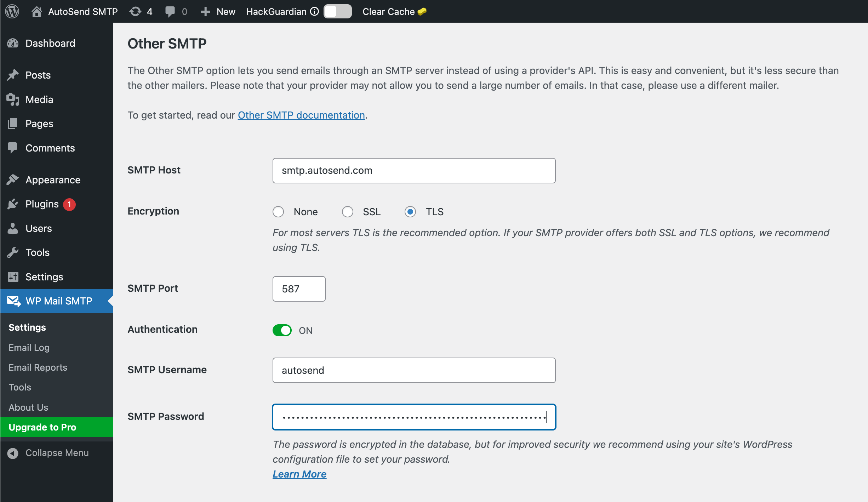The image size is (868, 502).
Task: Choose None for encryption
Action: [x=278, y=212]
